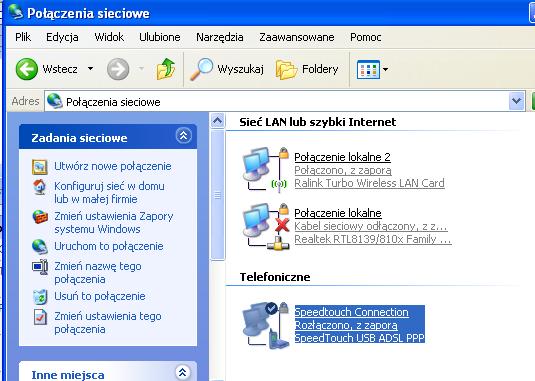Screen dimensions: 535x381
Task: Expand the Adres address bar dropdown
Action: click(517, 101)
